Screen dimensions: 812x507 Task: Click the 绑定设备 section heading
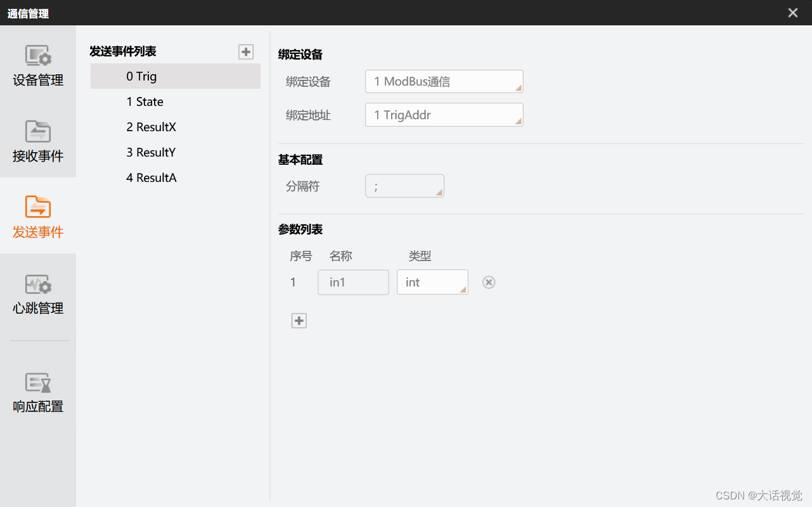click(x=300, y=55)
